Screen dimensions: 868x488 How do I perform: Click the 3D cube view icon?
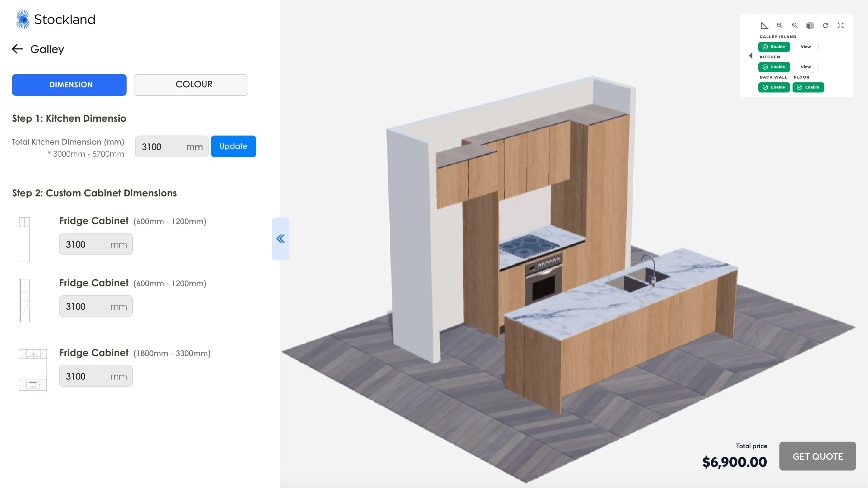[810, 26]
